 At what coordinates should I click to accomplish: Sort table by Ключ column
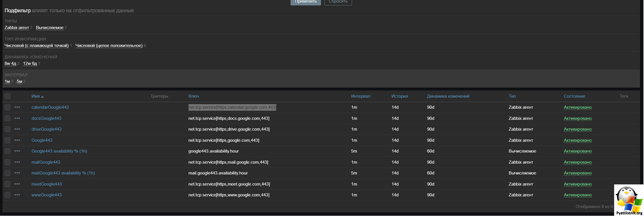point(194,96)
